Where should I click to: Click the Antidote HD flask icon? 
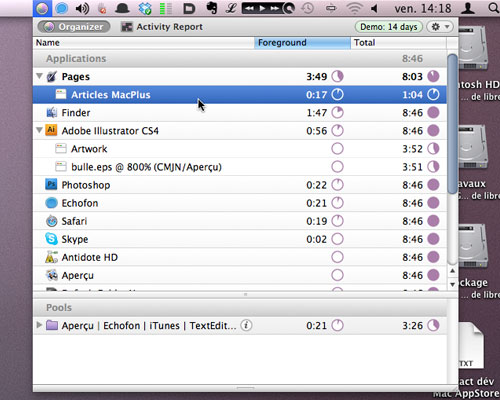(x=51, y=257)
